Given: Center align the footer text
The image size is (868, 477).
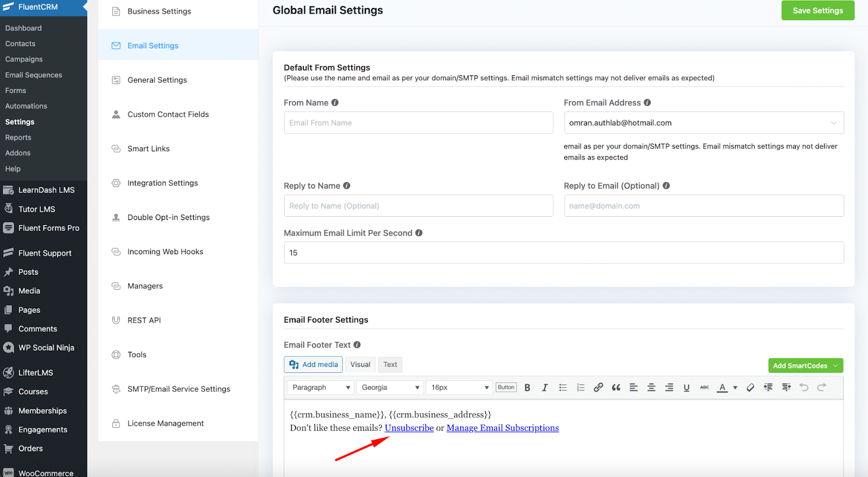Looking at the screenshot, I should click(651, 388).
